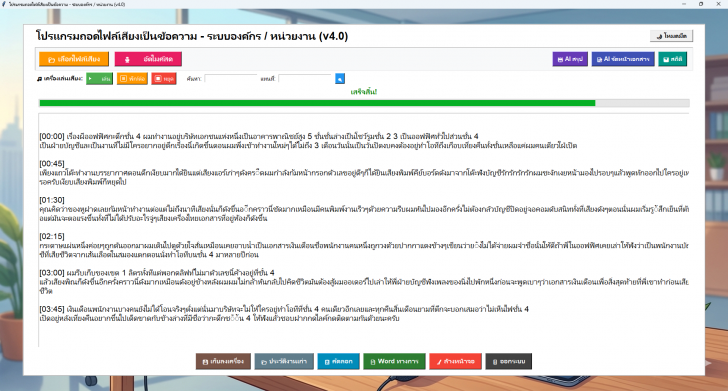Pause playback using the orange พักต่อ button
The image size is (728, 391).
tap(132, 79)
